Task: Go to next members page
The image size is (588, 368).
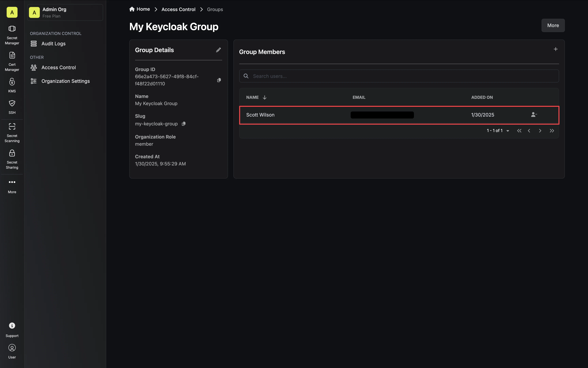Action: click(540, 131)
